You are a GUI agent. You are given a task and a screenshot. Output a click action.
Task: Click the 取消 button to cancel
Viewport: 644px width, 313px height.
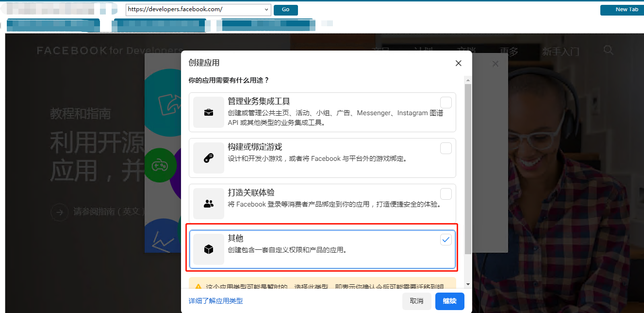[416, 301]
